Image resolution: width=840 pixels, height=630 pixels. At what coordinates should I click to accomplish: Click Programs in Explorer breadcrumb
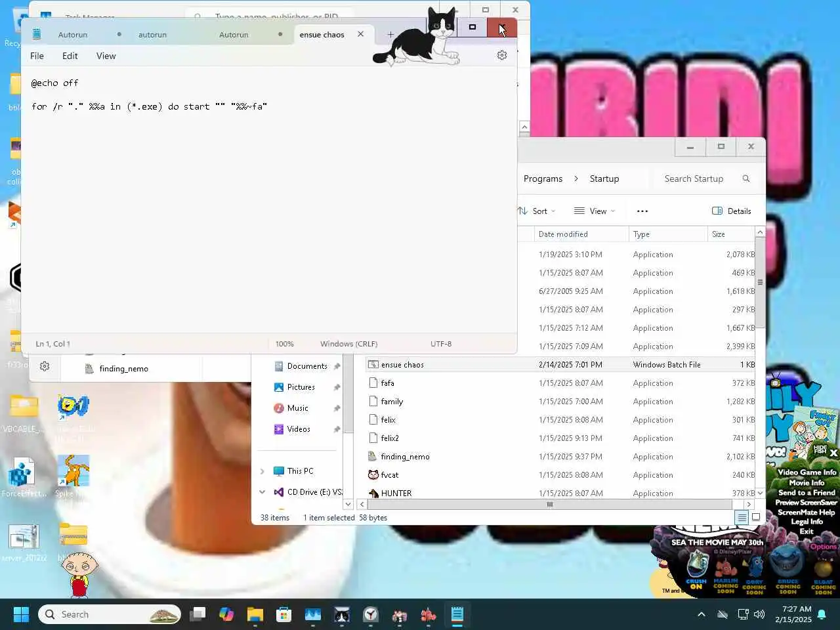(x=543, y=178)
